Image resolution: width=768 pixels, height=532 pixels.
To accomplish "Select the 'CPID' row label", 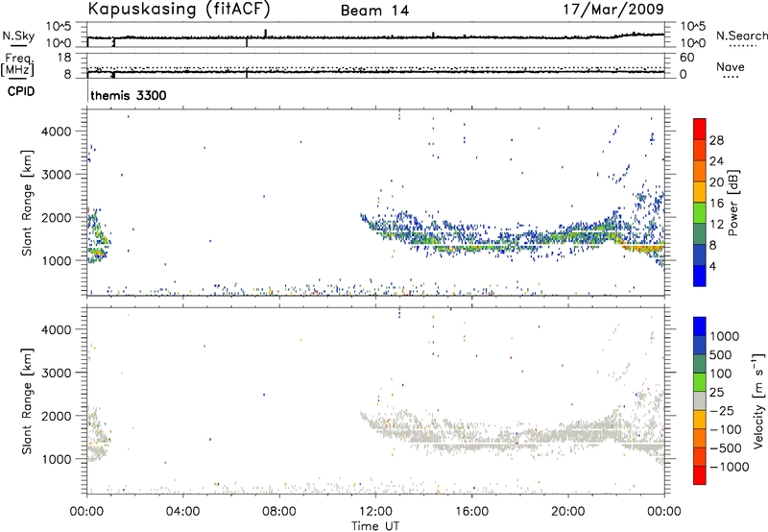I will click(x=21, y=91).
